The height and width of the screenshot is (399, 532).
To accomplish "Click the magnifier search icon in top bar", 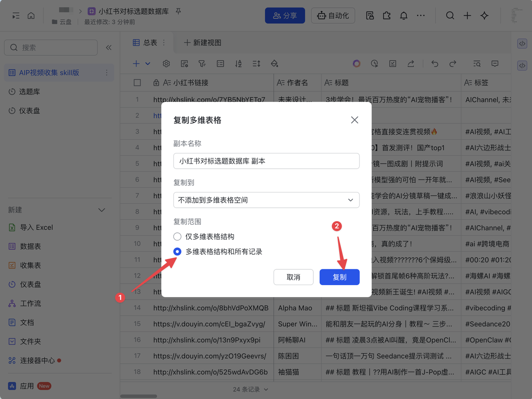I will pos(450,16).
